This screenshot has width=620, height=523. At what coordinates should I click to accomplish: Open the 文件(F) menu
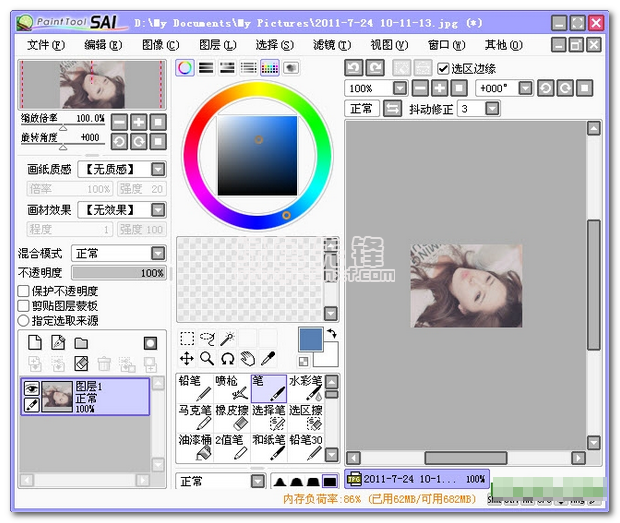[46, 45]
